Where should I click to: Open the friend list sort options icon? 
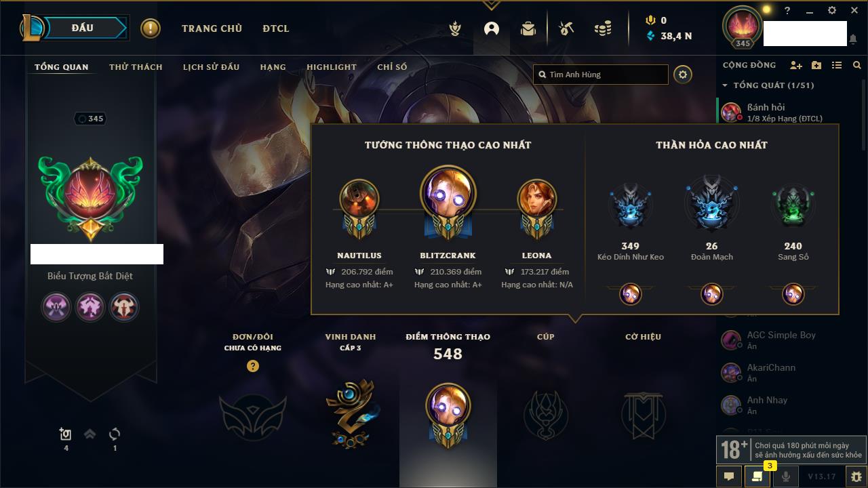pos(837,65)
